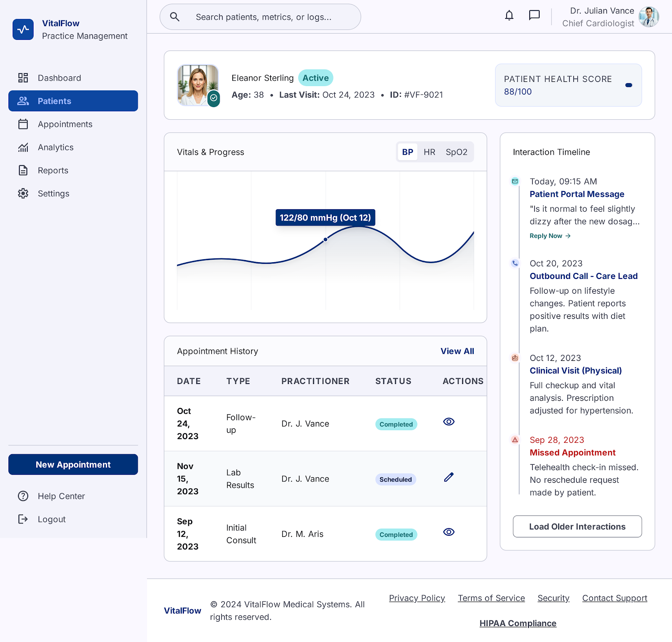Open HIPAA Compliance link
The image size is (672, 642).
coord(518,623)
